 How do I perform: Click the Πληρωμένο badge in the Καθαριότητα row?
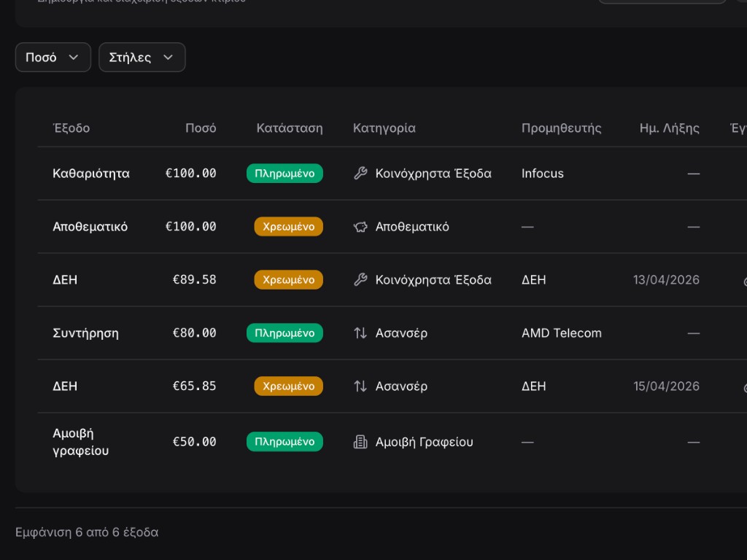tap(285, 174)
